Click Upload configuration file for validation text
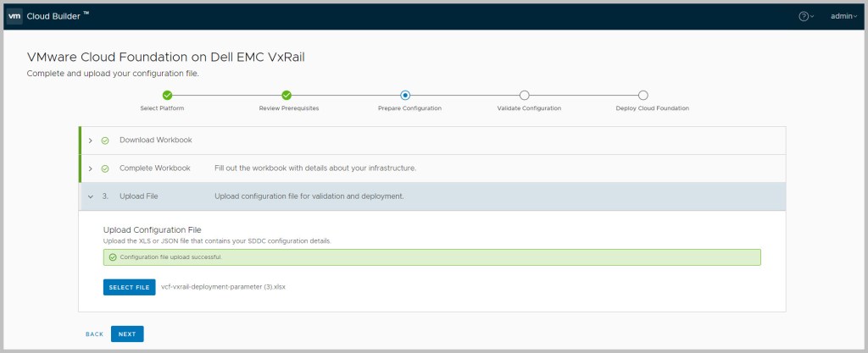This screenshot has height=353, width=868. [x=309, y=196]
